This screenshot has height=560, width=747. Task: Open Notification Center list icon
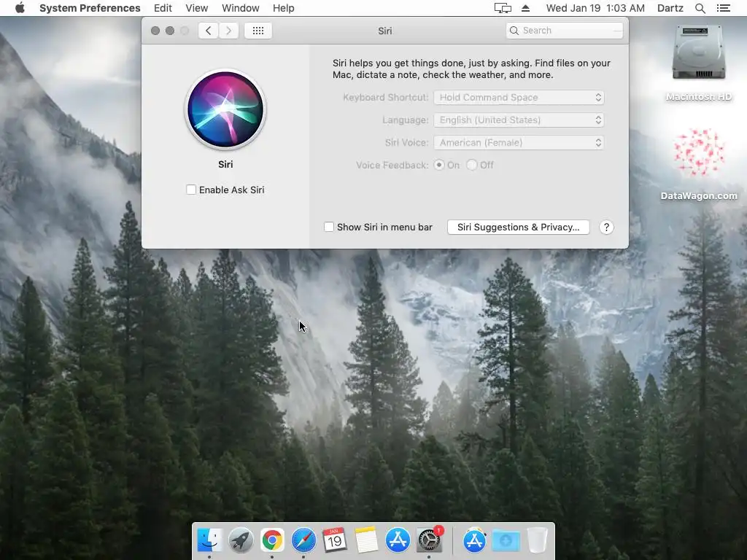coord(723,8)
